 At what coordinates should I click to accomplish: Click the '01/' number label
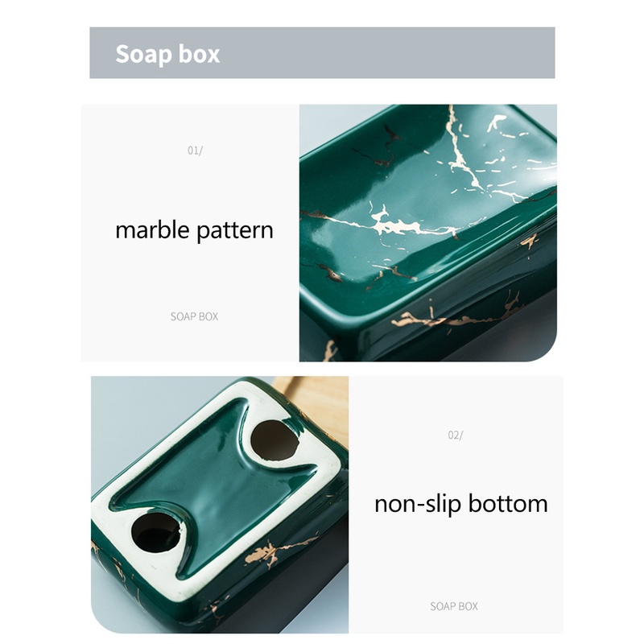click(x=195, y=151)
